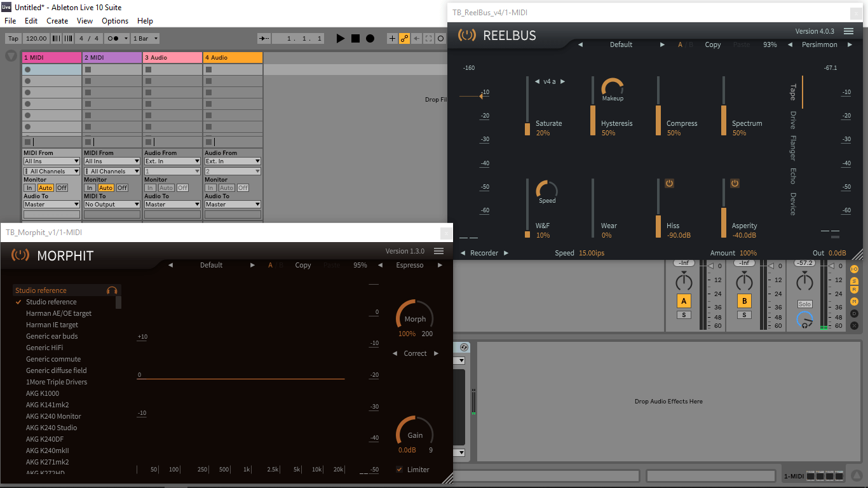Image resolution: width=868 pixels, height=488 pixels.
Task: Open No Output dropdown on 2 MIDI
Action: tap(112, 205)
